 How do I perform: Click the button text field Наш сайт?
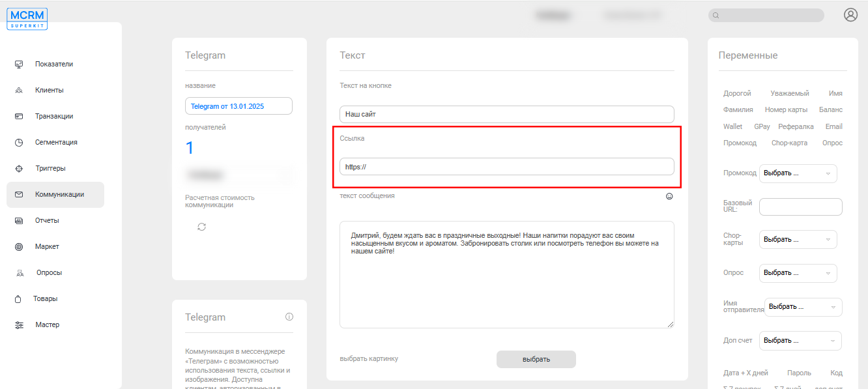506,114
